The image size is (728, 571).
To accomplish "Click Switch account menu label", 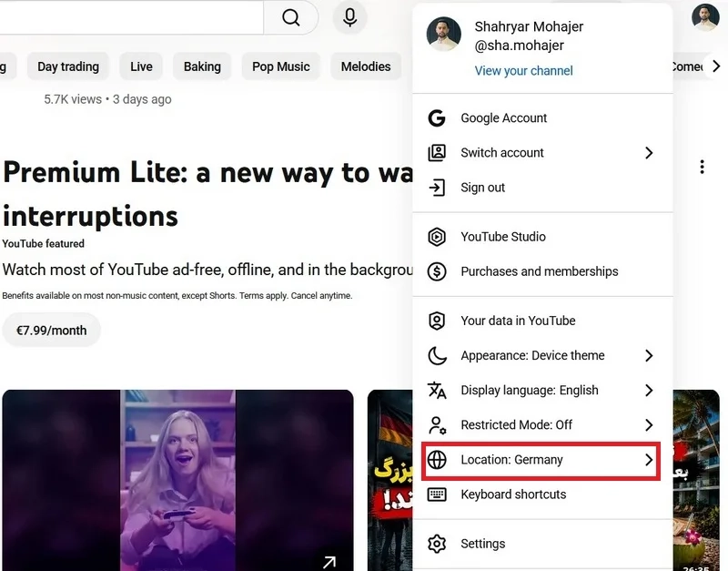I will click(502, 153).
